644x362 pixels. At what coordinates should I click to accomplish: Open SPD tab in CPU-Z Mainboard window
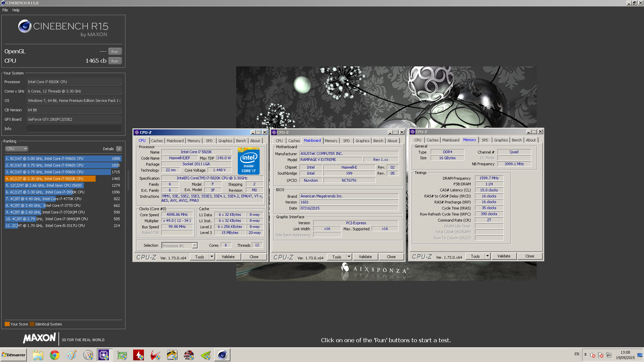click(346, 141)
